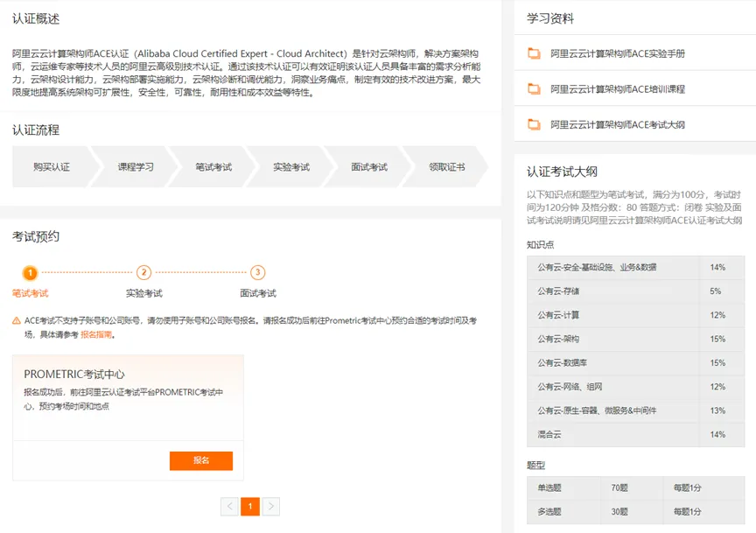The image size is (756, 533).
Task: Click the 认证概述 heading
Action: [36, 18]
